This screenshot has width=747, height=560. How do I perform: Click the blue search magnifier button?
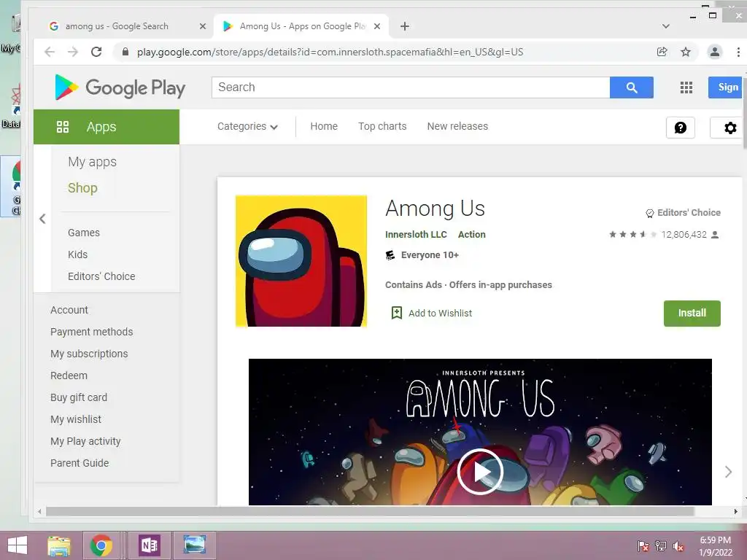pyautogui.click(x=632, y=87)
